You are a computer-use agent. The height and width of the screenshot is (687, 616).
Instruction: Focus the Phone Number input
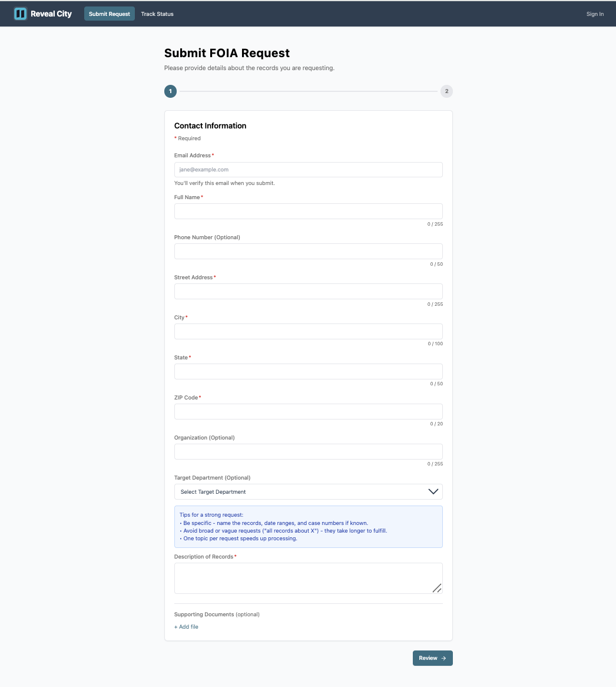pyautogui.click(x=308, y=251)
